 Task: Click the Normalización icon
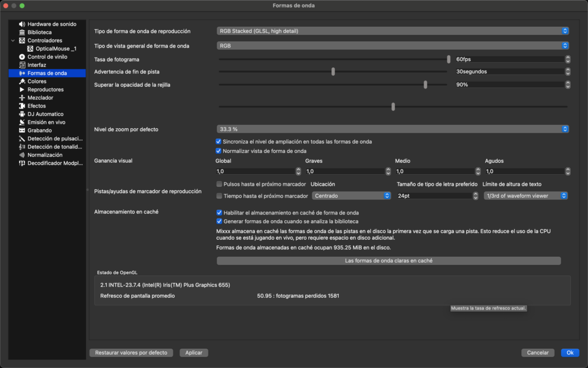point(22,155)
